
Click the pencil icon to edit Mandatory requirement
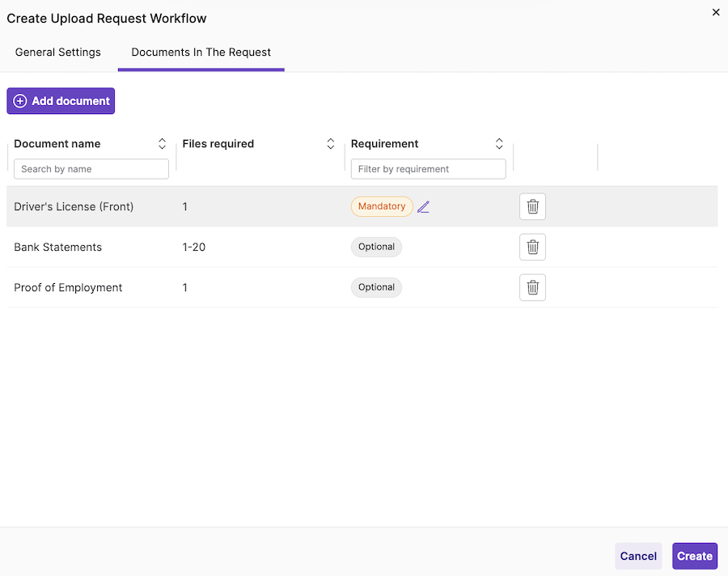(x=424, y=206)
